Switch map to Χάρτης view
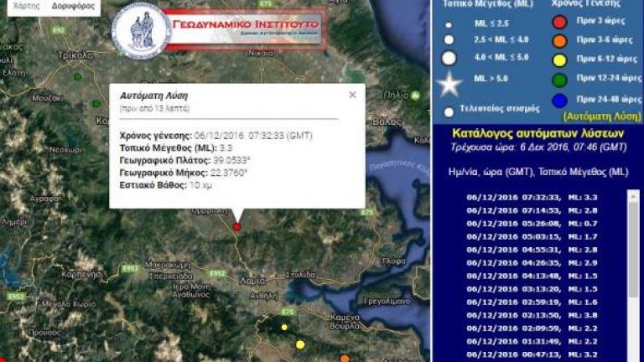 (x=27, y=6)
